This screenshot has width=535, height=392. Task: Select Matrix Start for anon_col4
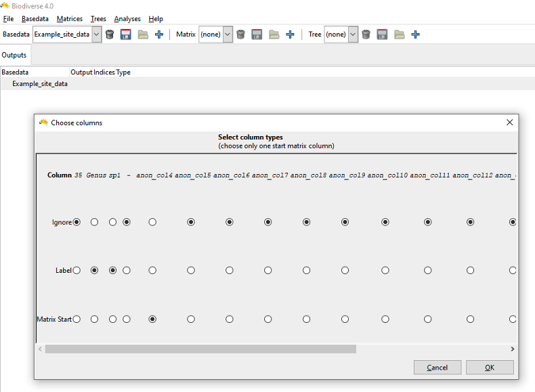(152, 319)
